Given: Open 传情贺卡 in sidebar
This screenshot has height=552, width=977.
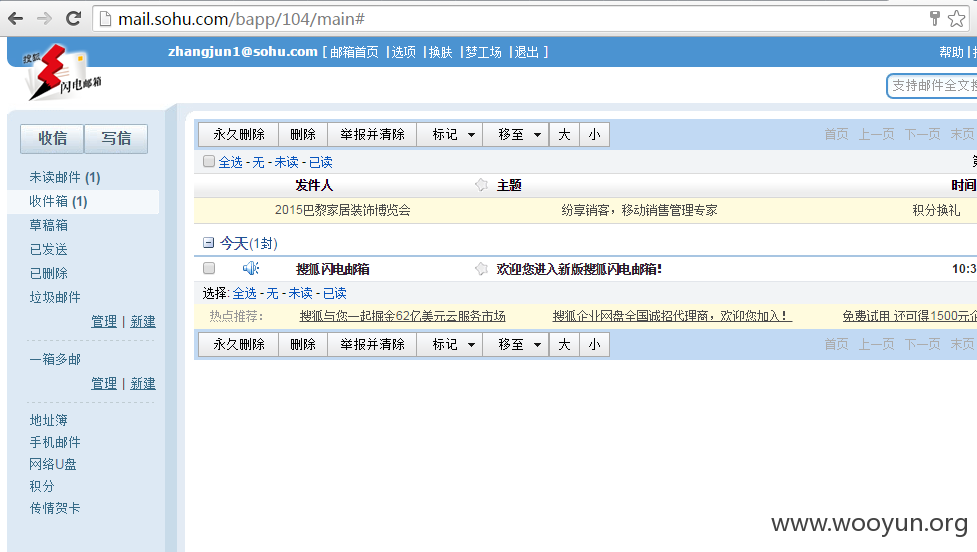Looking at the screenshot, I should point(55,508).
